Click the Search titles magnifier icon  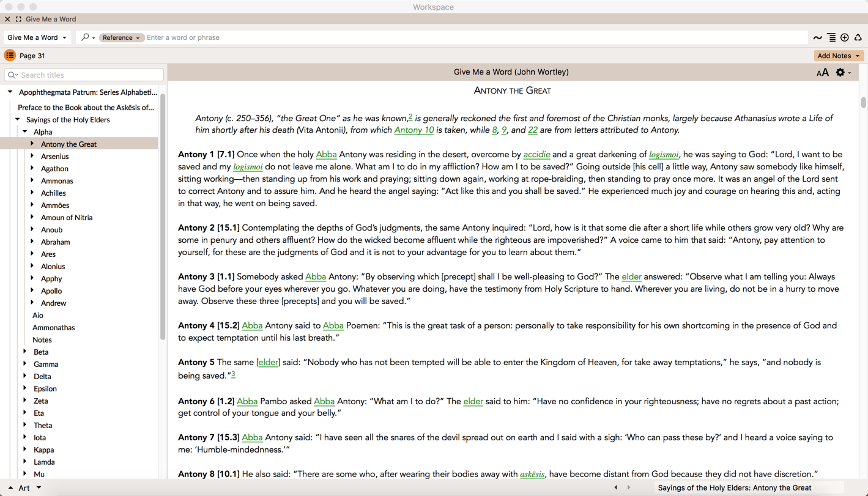click(x=12, y=75)
